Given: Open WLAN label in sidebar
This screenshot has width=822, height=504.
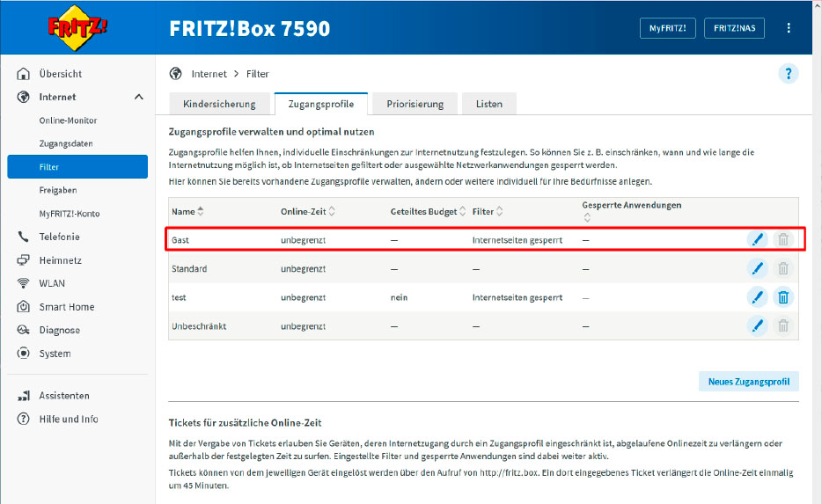Looking at the screenshot, I should pos(52,283).
